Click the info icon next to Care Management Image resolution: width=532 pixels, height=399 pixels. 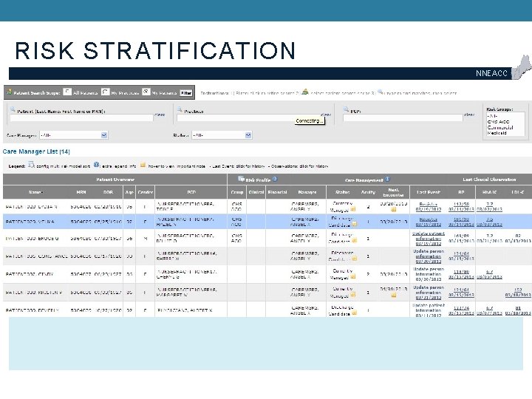click(387, 179)
